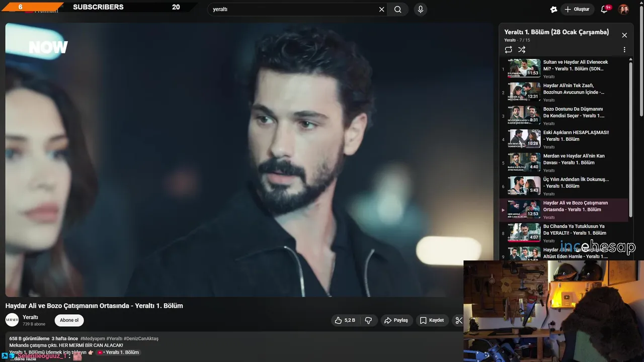Screen dimensions: 644x362
Task: Dislike the video
Action: pyautogui.click(x=368, y=320)
